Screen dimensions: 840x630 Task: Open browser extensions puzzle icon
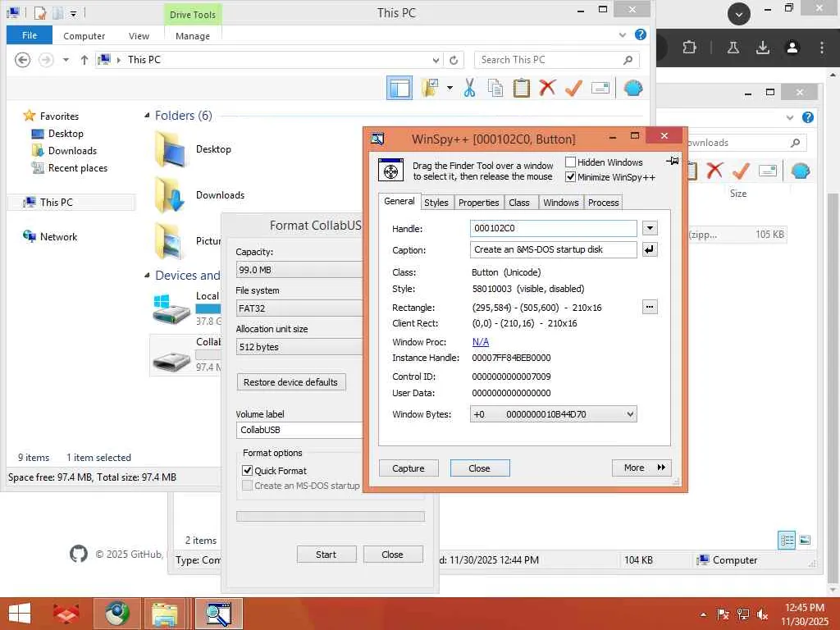(689, 48)
